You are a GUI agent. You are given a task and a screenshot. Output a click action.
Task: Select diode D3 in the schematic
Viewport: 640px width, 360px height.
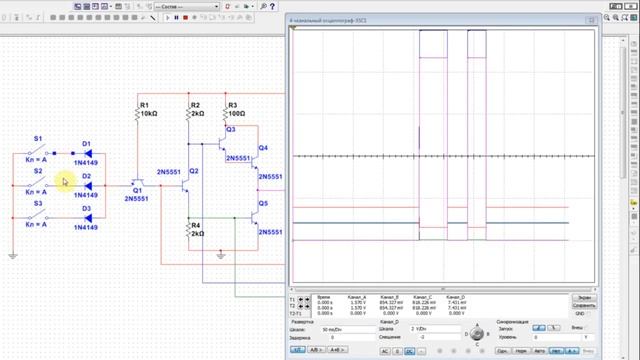[88, 218]
